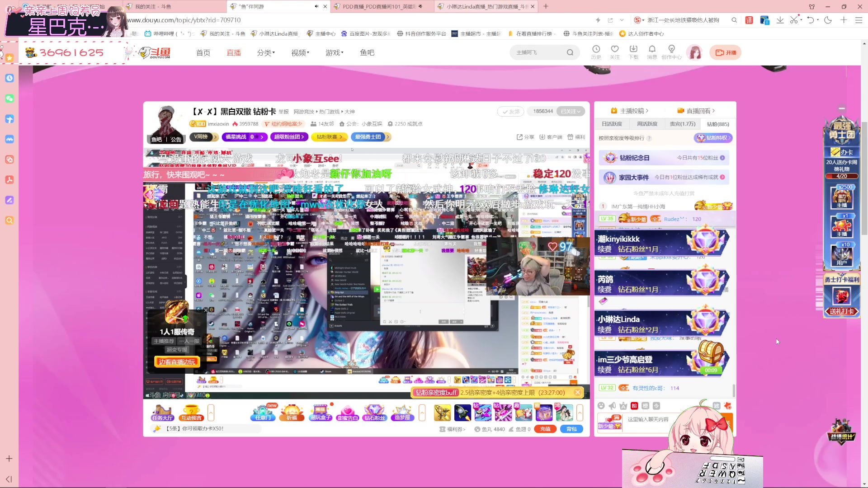Image resolution: width=868 pixels, height=488 pixels.
Task: Open the 甜蜜告白 confession icon
Action: pos(347,413)
